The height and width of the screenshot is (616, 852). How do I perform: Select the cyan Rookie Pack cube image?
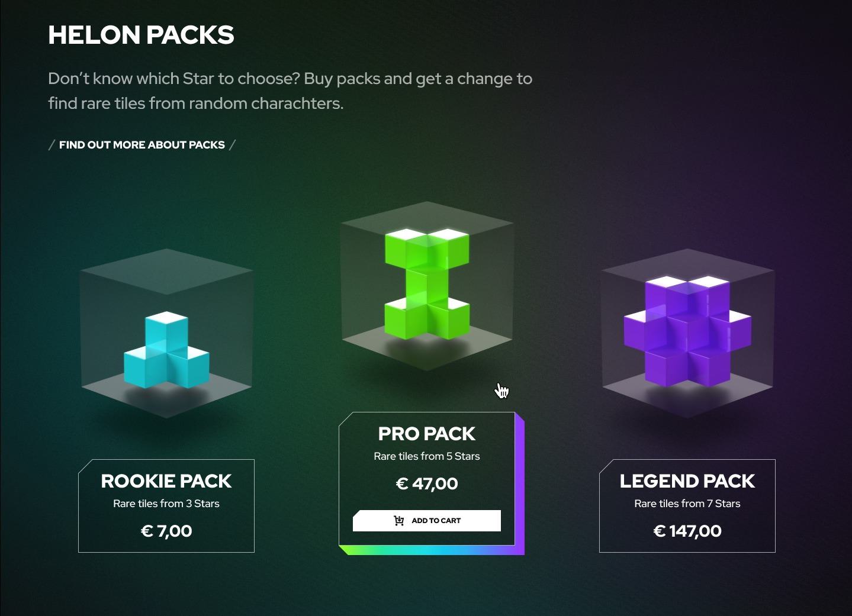[166, 333]
